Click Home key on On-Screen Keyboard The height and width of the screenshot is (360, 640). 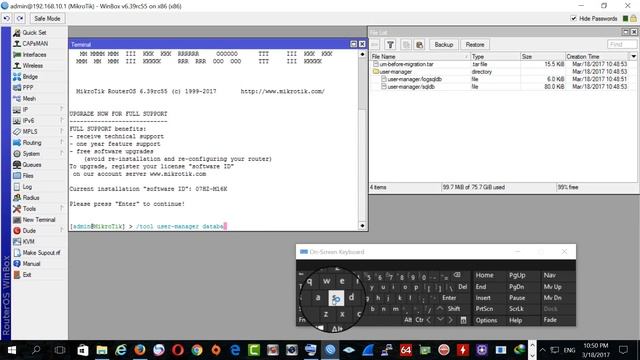pyautogui.click(x=484, y=276)
